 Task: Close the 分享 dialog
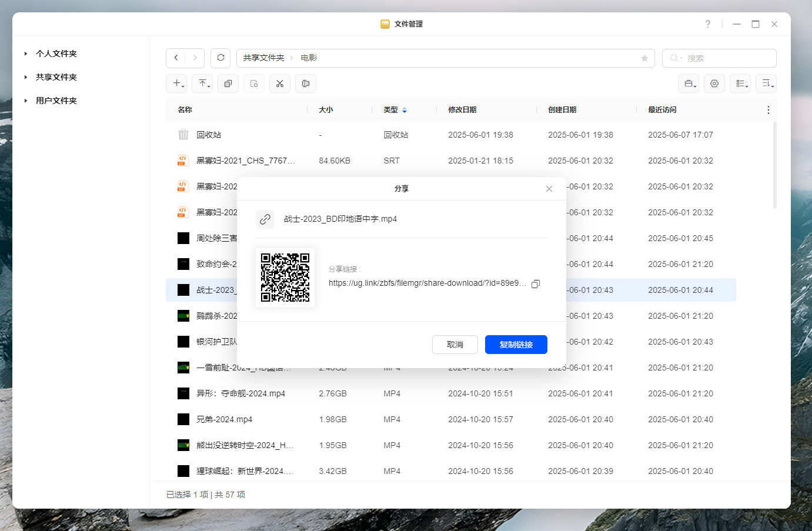tap(549, 189)
